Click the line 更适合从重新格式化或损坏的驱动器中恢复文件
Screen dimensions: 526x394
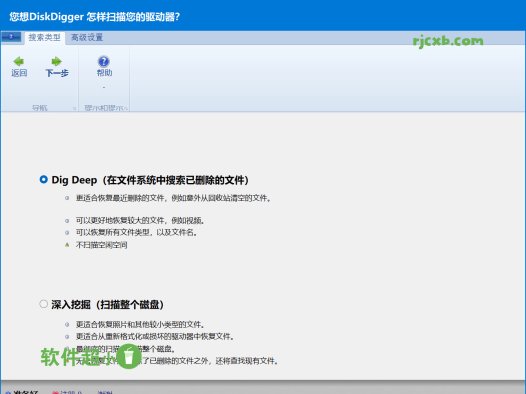[x=155, y=336]
